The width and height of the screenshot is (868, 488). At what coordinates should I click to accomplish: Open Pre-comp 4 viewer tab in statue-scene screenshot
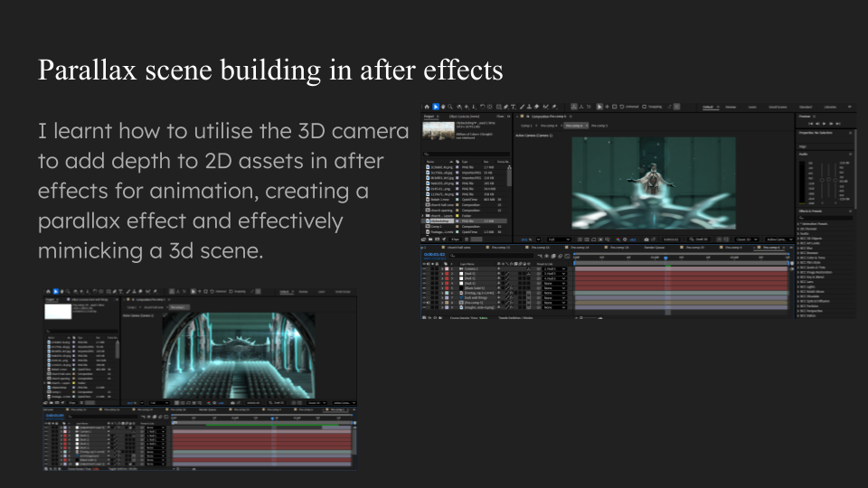(549, 126)
